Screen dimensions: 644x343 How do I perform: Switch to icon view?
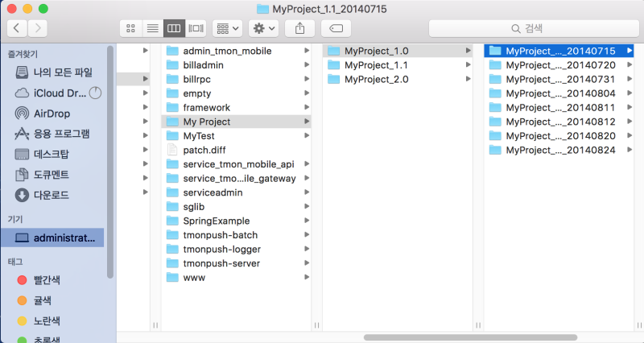point(130,28)
